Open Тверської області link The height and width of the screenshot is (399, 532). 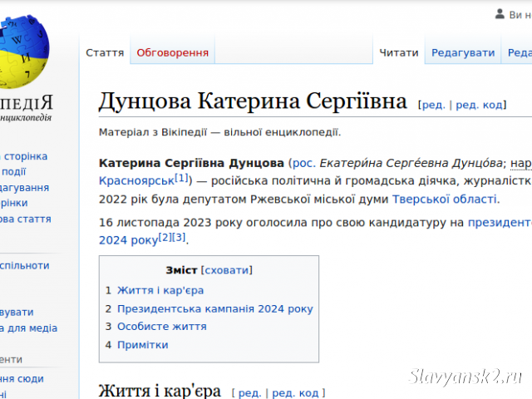click(446, 199)
